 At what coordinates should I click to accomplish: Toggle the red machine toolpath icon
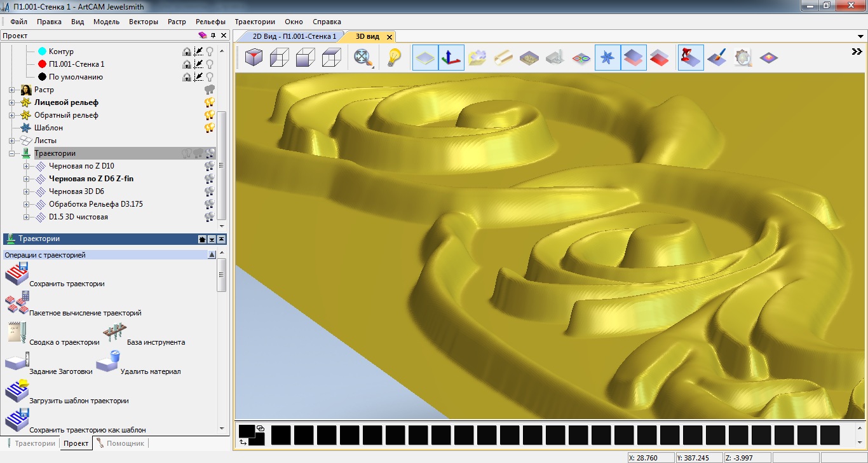pos(690,58)
